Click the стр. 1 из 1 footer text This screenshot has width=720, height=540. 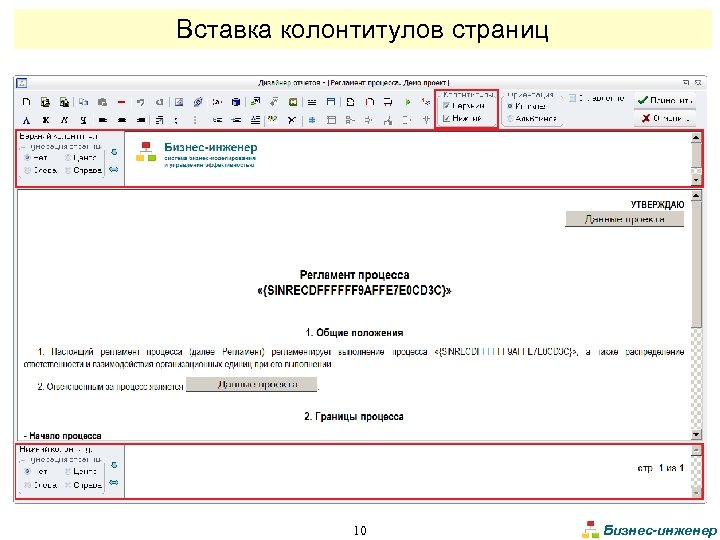660,468
